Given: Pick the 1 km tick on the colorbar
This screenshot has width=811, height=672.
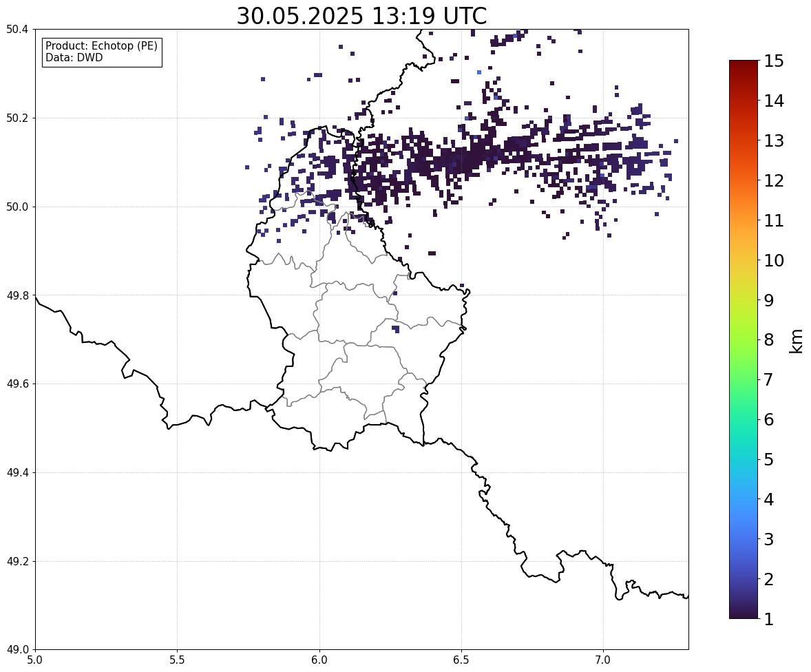Looking at the screenshot, I should 768,619.
